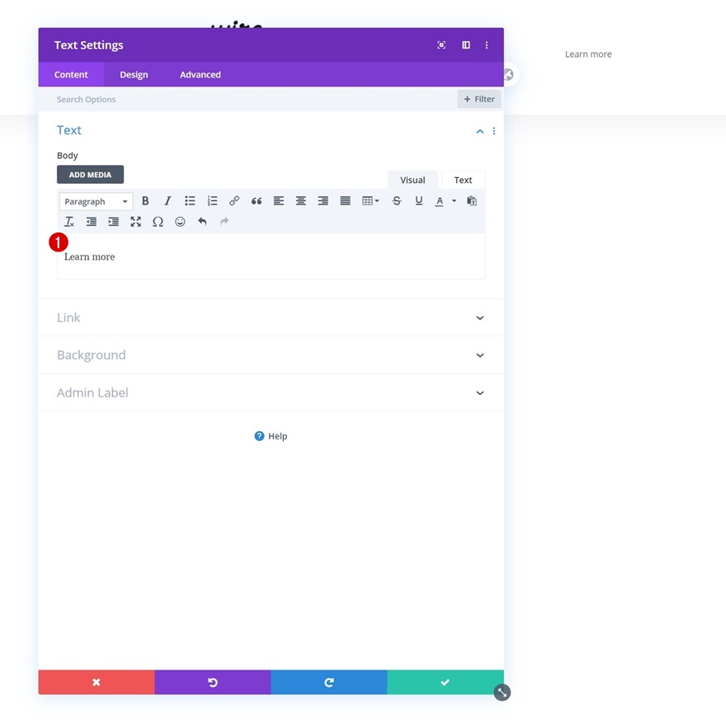Insert or edit a hyperlink
The height and width of the screenshot is (728, 726).
(x=234, y=201)
